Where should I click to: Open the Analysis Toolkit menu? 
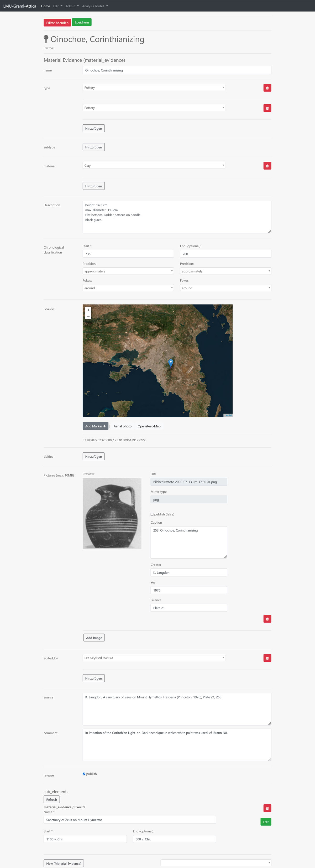tap(95, 6)
